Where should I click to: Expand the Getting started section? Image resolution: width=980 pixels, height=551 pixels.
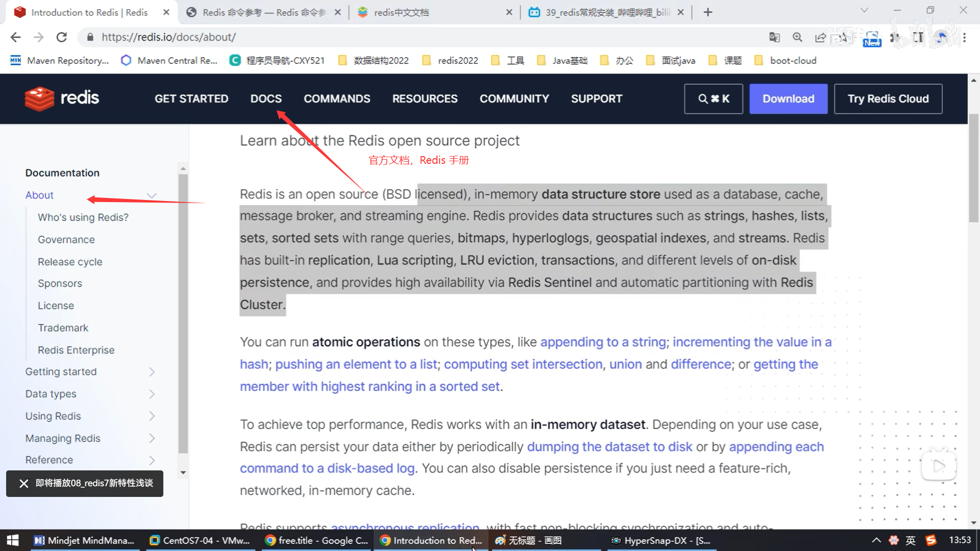tap(152, 372)
